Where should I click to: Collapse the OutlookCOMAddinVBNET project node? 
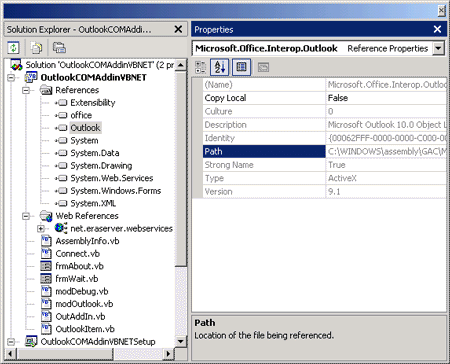[11, 78]
